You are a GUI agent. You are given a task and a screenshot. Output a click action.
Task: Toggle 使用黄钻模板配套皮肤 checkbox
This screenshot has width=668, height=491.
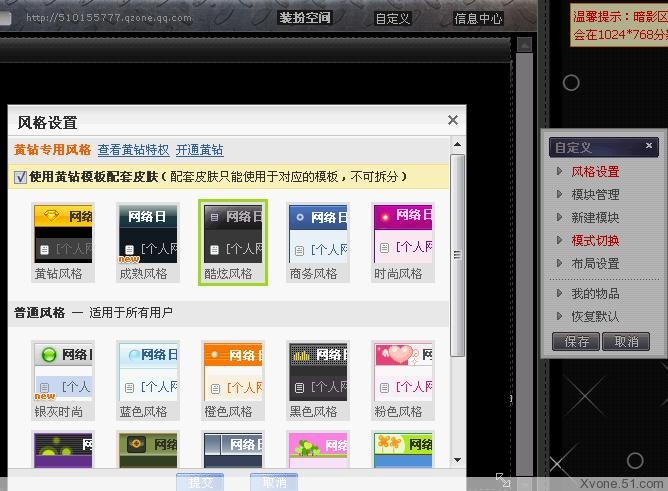20,177
